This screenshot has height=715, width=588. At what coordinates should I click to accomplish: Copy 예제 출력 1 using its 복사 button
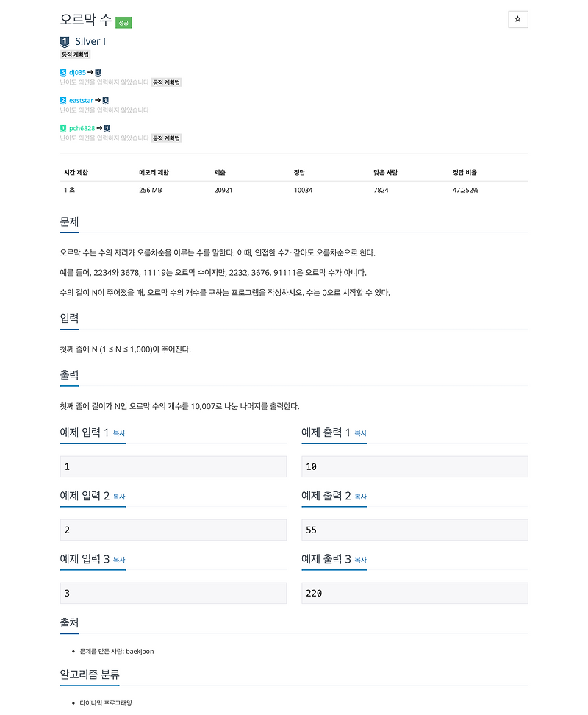(x=359, y=434)
